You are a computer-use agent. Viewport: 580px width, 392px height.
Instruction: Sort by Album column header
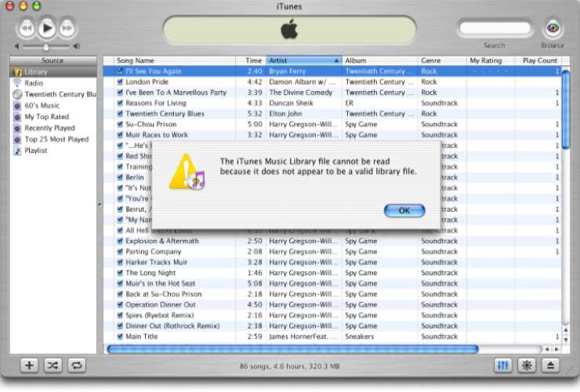click(380, 60)
